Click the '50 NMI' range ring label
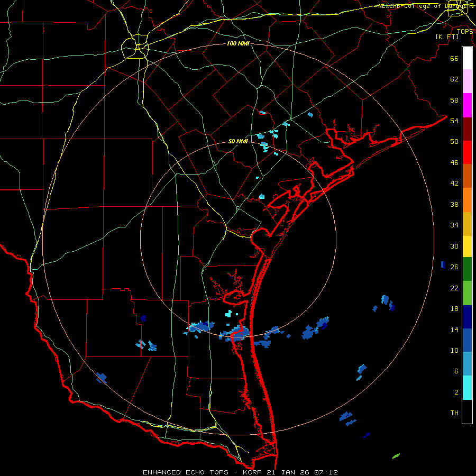476x476 pixels. click(x=238, y=141)
